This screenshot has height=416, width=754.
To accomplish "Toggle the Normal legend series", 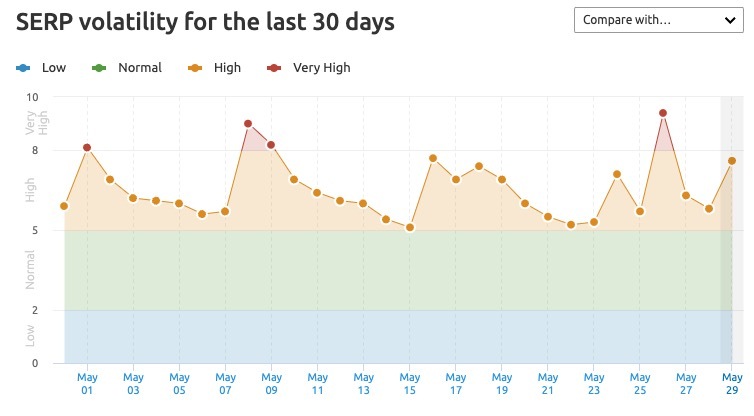I will coord(127,68).
